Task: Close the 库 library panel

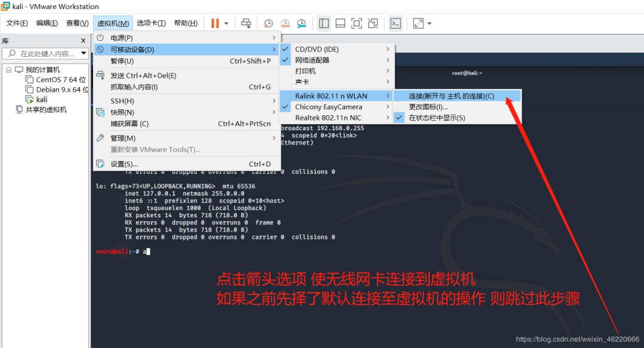Action: (83, 41)
